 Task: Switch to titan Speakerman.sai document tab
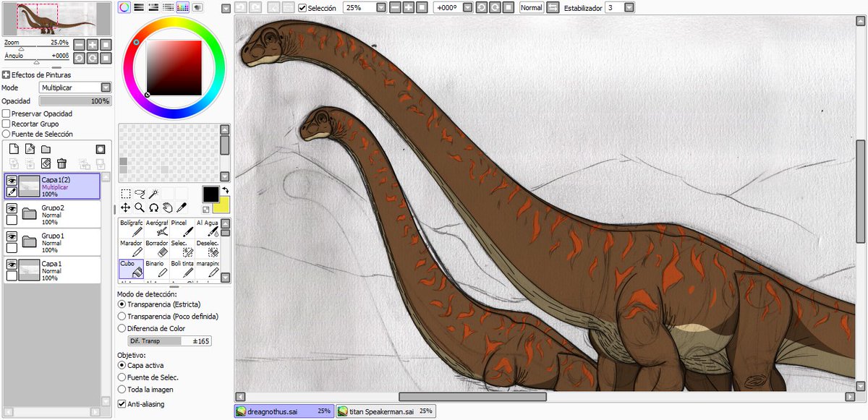386,411
